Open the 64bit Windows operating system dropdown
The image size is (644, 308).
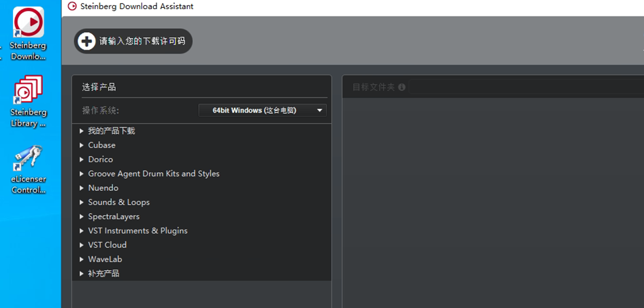click(262, 111)
